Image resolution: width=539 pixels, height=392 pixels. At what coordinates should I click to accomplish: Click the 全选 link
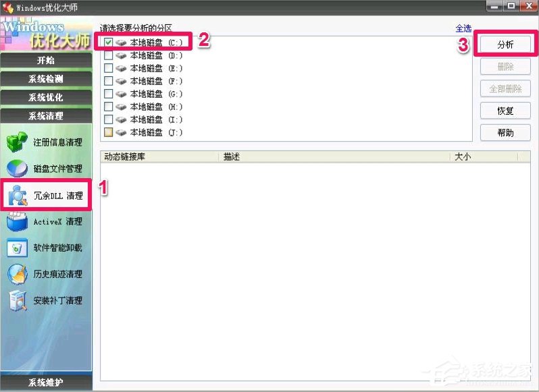coord(463,28)
